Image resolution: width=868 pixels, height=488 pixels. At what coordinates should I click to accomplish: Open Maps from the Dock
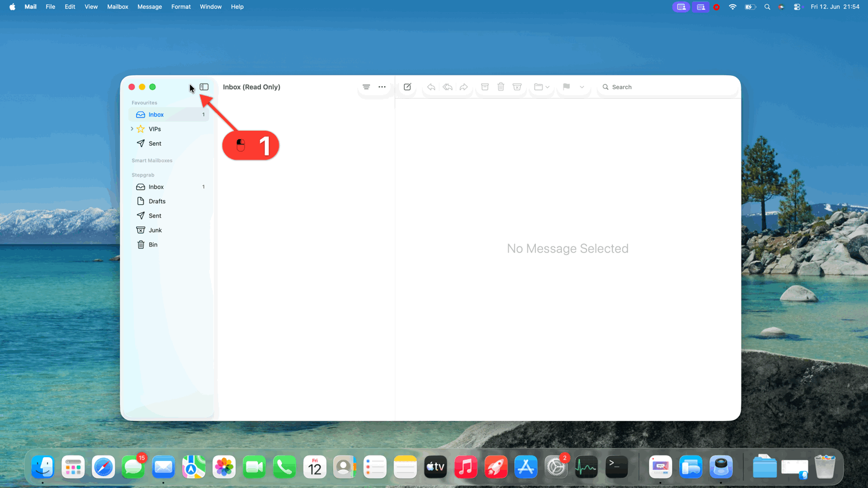click(x=193, y=467)
